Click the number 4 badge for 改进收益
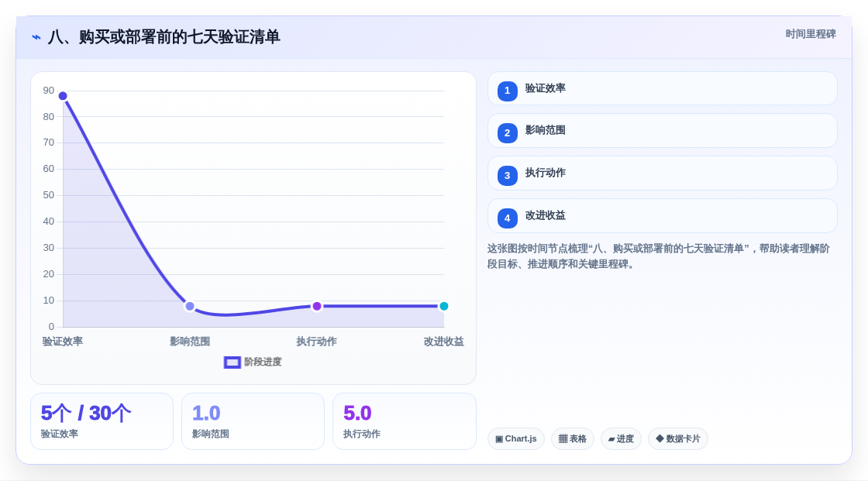The height and width of the screenshot is (481, 868). 507,218
